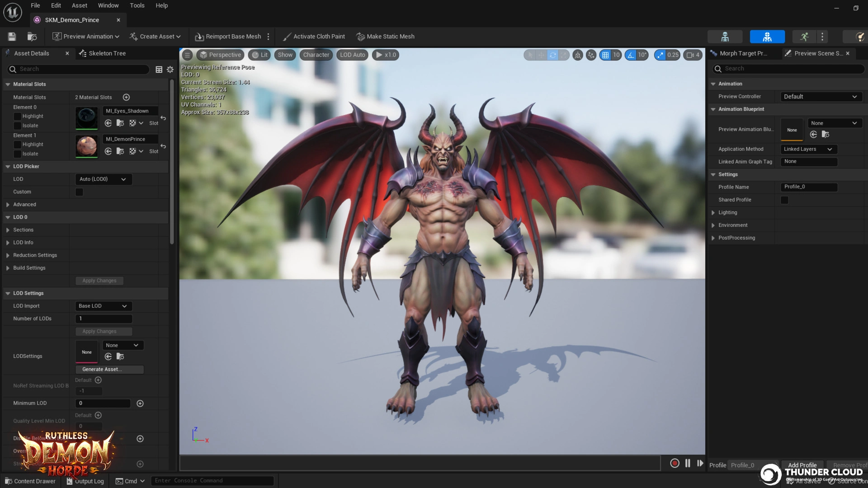This screenshot has height=488, width=868.
Task: Toggle the Shared Profile checkbox
Action: tap(784, 200)
